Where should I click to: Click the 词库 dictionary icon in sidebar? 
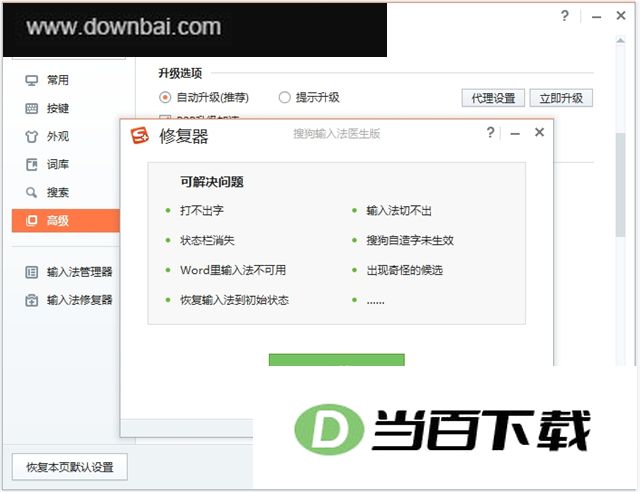click(31, 165)
